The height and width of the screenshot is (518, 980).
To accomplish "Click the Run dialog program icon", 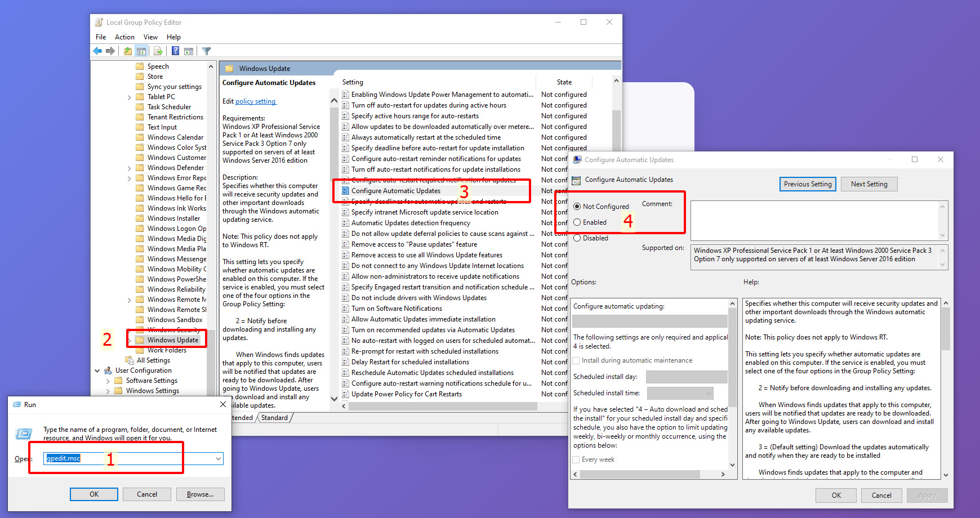I will pyautogui.click(x=24, y=434).
